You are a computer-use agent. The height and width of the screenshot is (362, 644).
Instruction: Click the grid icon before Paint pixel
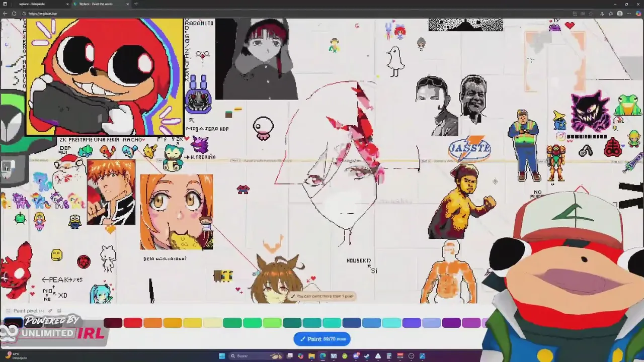(x=8, y=311)
